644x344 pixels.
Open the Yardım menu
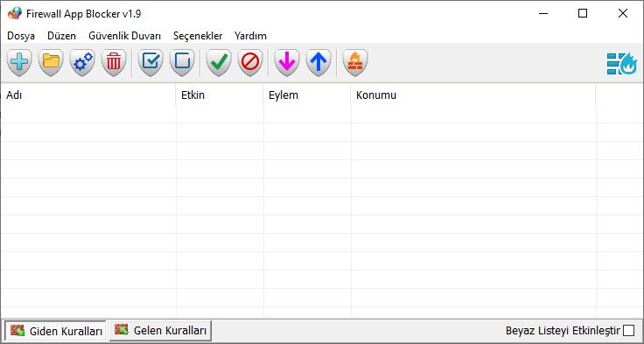point(250,36)
